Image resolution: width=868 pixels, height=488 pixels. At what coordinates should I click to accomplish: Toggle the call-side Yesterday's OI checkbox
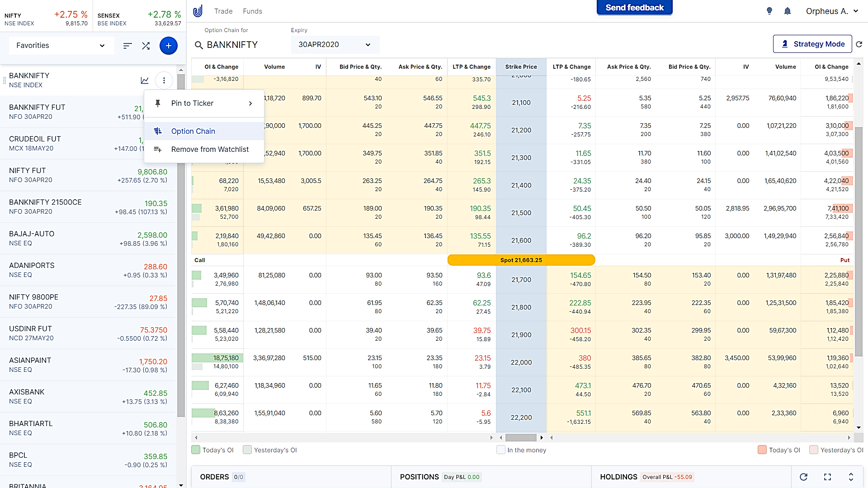coord(247,450)
